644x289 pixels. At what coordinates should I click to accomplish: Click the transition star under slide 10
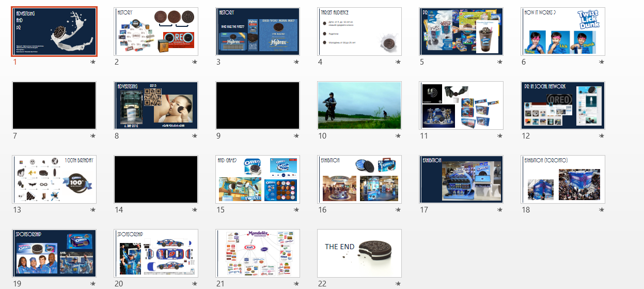click(398, 136)
